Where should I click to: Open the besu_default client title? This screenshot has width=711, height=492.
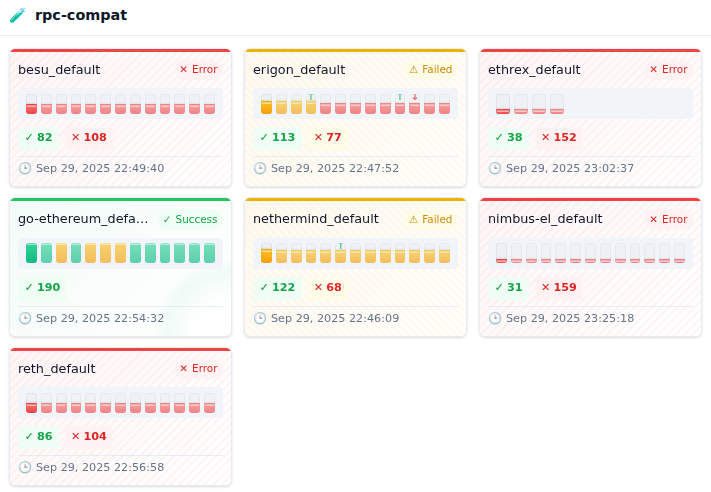pyautogui.click(x=59, y=70)
